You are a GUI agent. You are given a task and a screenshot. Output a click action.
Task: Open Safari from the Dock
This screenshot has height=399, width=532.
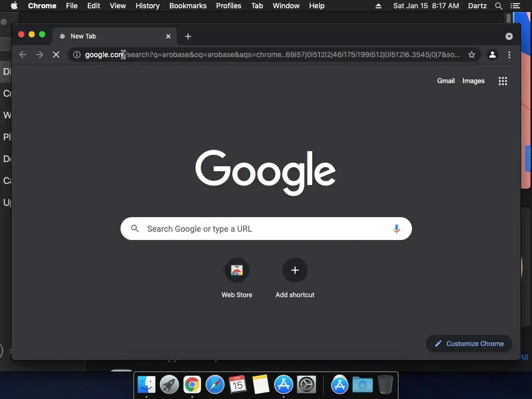[215, 384]
